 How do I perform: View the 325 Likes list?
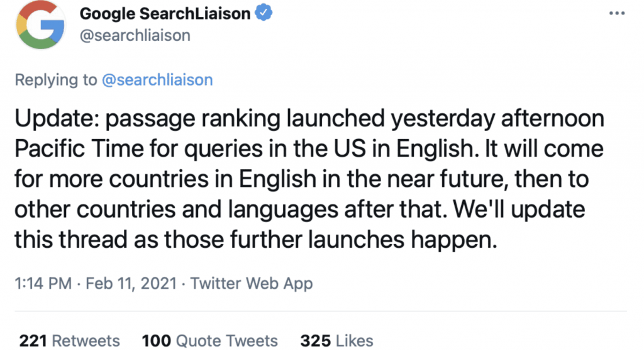pyautogui.click(x=337, y=341)
